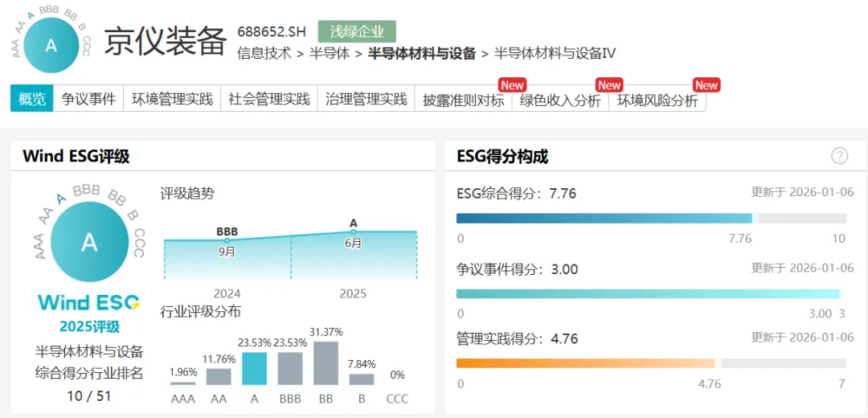Click the AAA distribution bar

[183, 383]
